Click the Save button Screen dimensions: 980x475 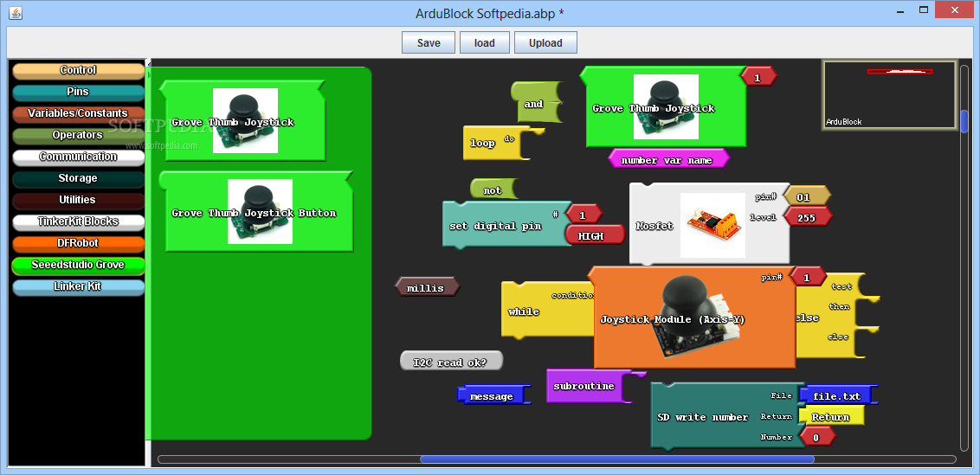coord(429,43)
